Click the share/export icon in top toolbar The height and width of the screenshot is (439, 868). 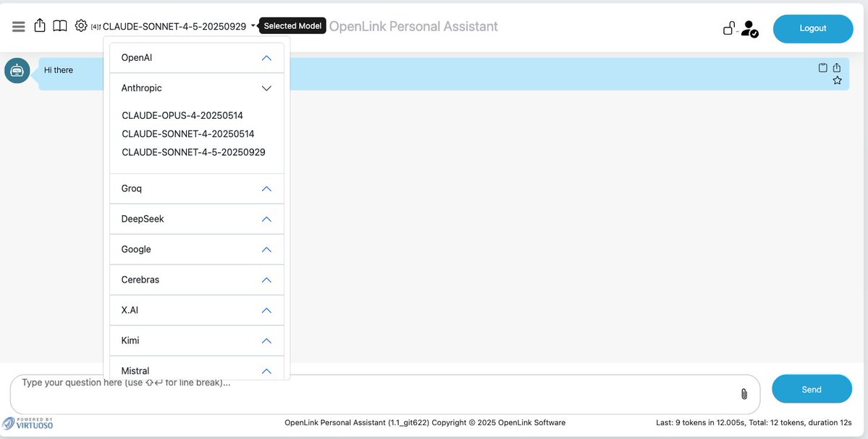[39, 25]
